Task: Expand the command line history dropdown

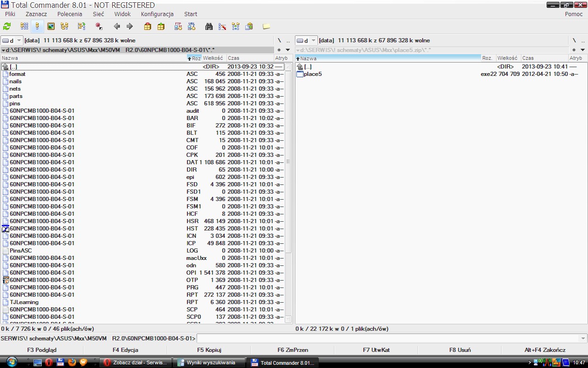Action: tap(583, 339)
